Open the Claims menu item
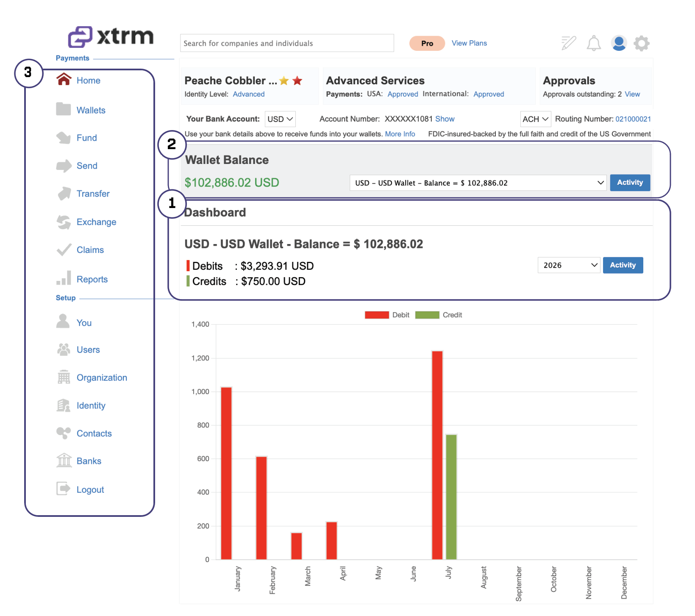Viewport: 695px width, 616px height. point(90,250)
